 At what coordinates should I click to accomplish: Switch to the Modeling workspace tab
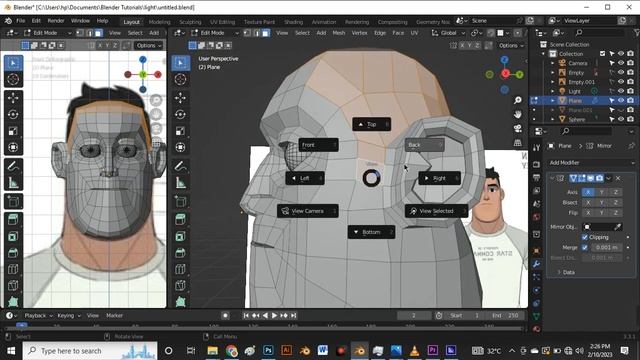pyautogui.click(x=160, y=22)
